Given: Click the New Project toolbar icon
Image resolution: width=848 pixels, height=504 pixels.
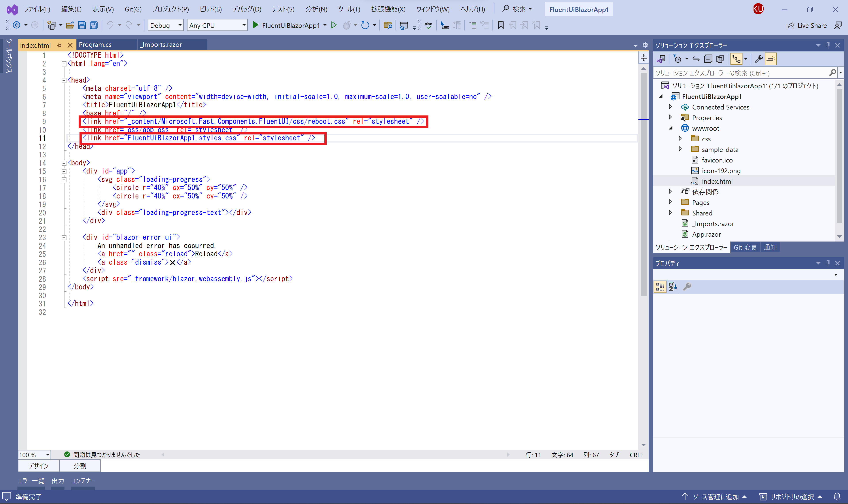Looking at the screenshot, I should pyautogui.click(x=52, y=25).
